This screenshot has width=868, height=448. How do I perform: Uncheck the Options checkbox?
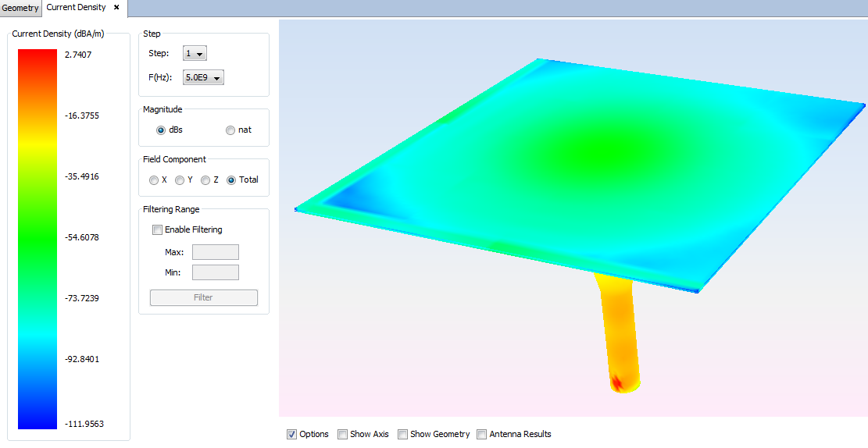tap(292, 435)
